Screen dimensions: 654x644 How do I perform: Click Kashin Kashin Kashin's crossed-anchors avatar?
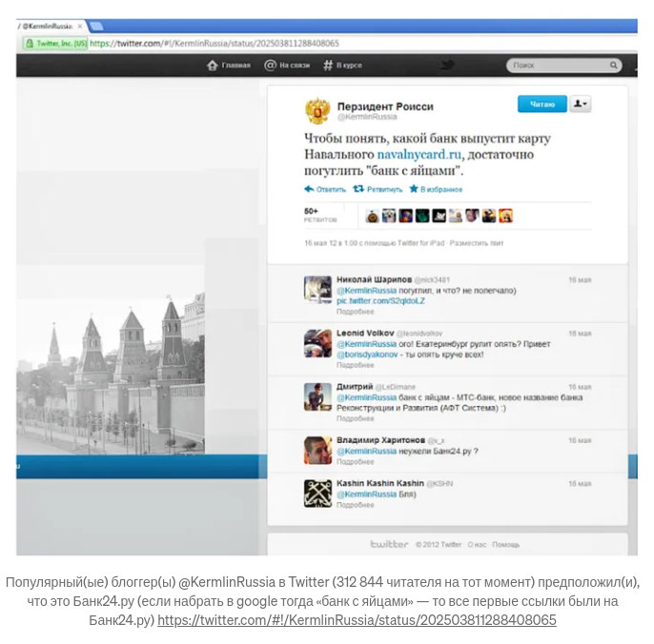(x=317, y=493)
